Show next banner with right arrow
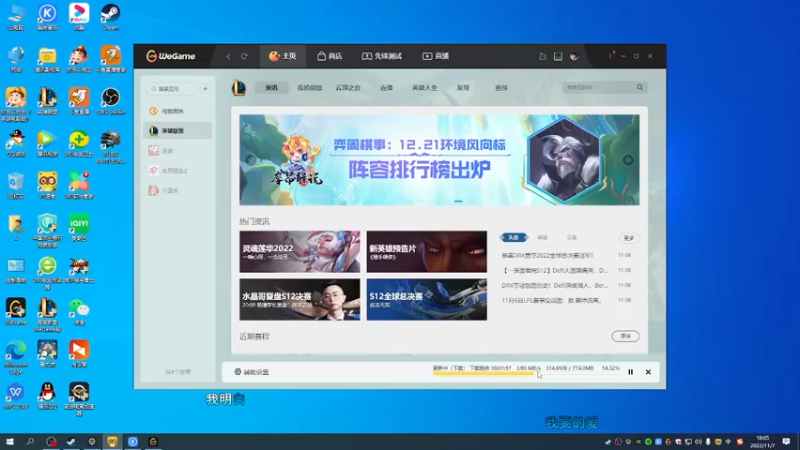 click(628, 160)
